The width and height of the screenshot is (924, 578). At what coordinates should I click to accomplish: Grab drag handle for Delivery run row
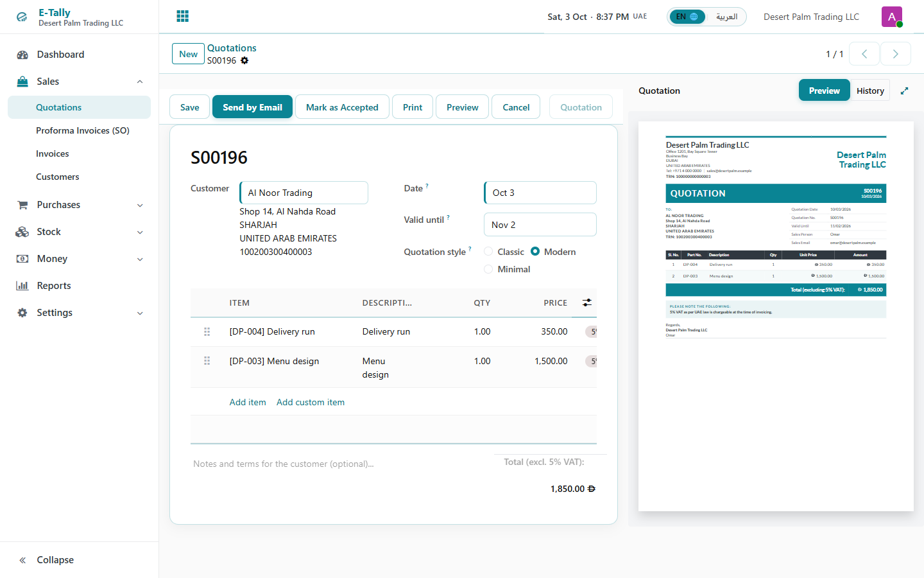[207, 331]
